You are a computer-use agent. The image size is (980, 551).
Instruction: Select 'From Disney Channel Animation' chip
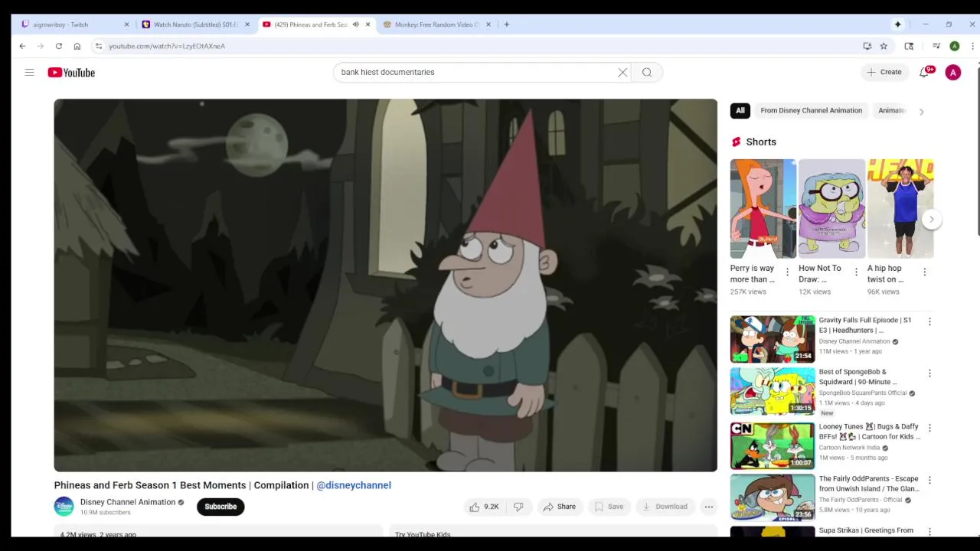(811, 110)
